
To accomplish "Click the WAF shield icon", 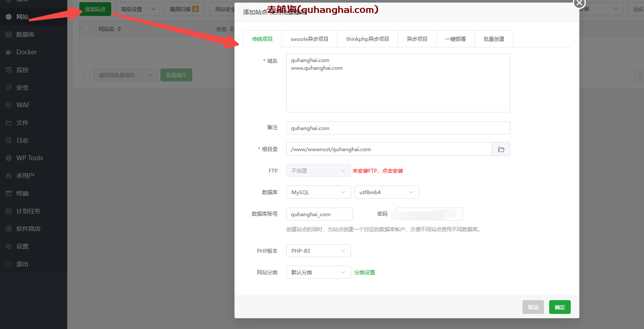I will click(9, 105).
